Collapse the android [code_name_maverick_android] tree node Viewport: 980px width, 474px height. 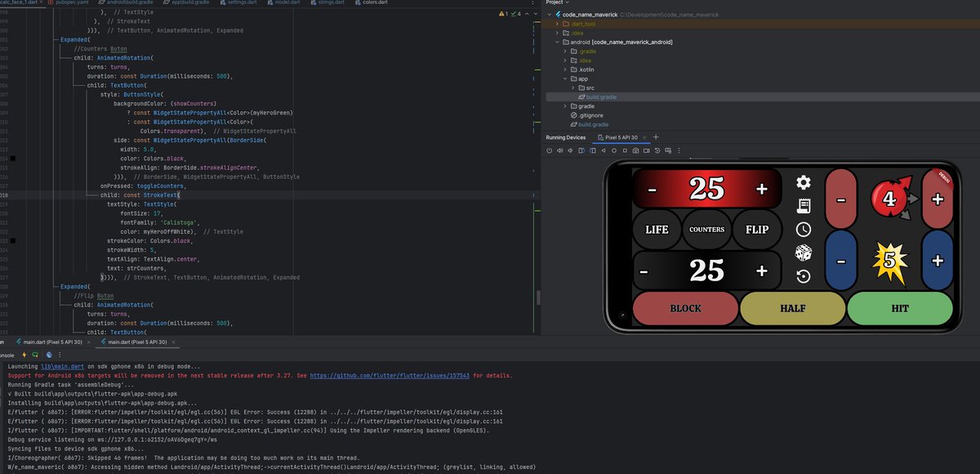556,42
